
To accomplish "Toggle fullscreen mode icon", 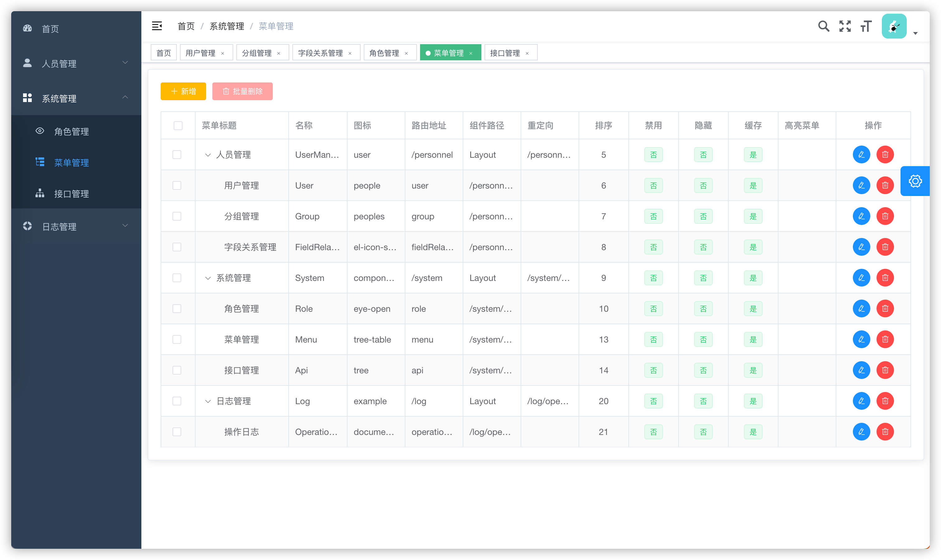I will click(x=845, y=26).
